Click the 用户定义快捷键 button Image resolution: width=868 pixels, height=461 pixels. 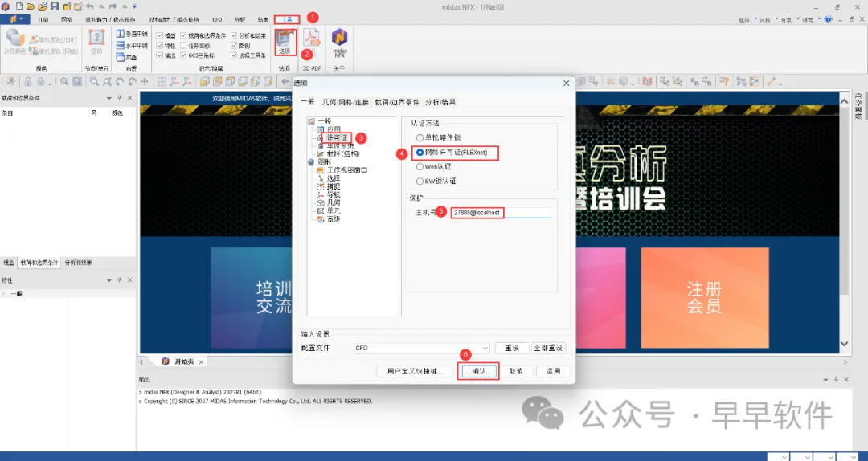pyautogui.click(x=416, y=371)
